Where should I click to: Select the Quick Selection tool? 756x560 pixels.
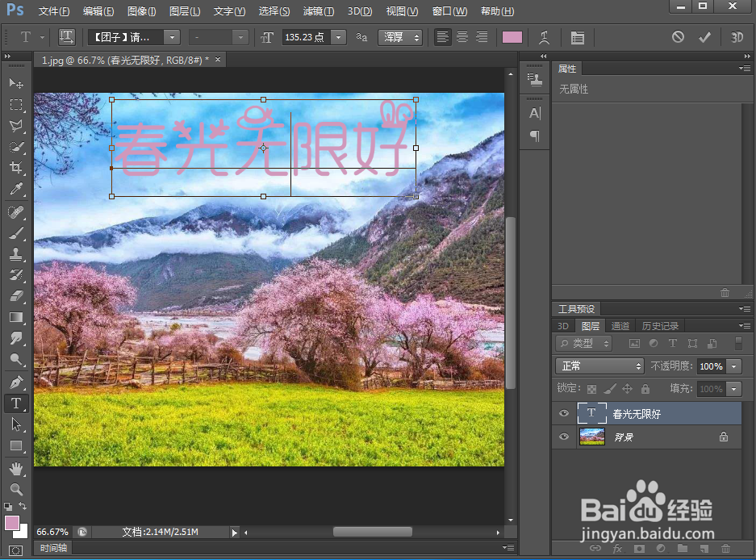[x=16, y=147]
